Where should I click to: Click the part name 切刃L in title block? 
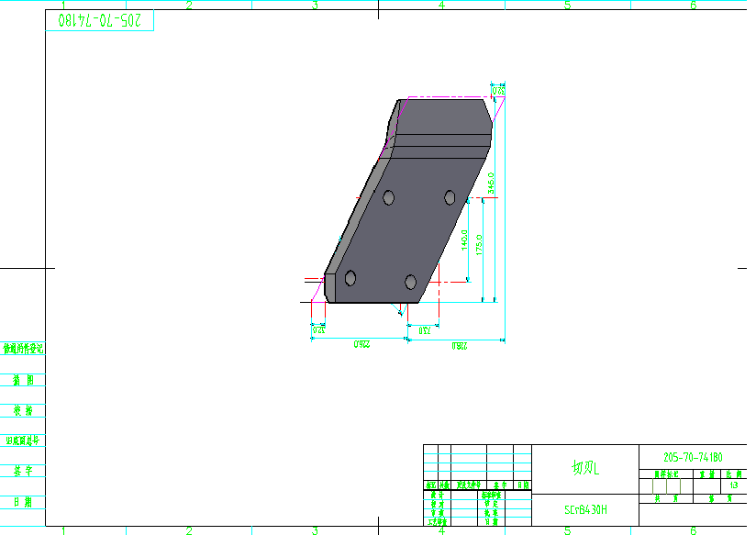[x=584, y=469]
